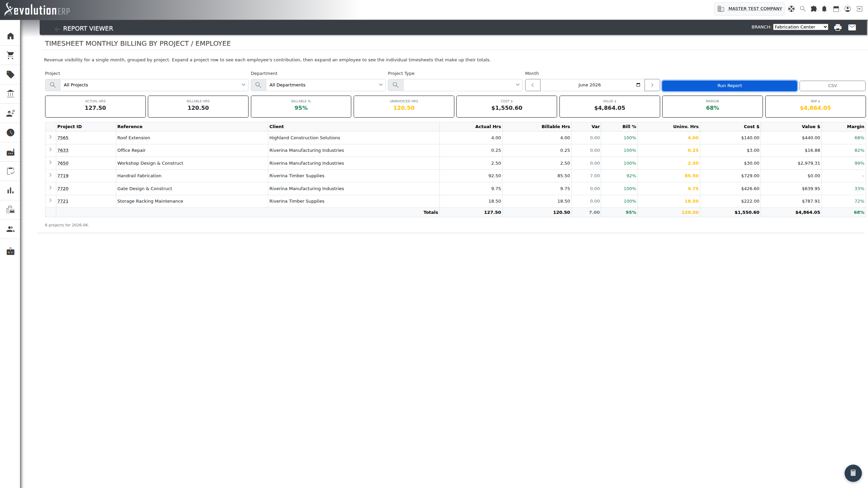Screen dimensions: 868x488
Task: Open the notifications bell icon
Action: [x=825, y=9]
